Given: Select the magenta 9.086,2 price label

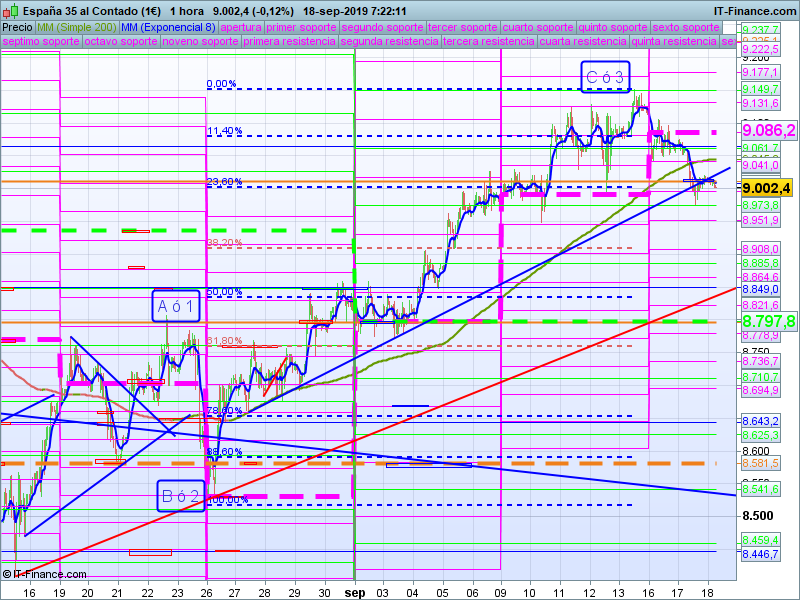Looking at the screenshot, I should pos(768,130).
